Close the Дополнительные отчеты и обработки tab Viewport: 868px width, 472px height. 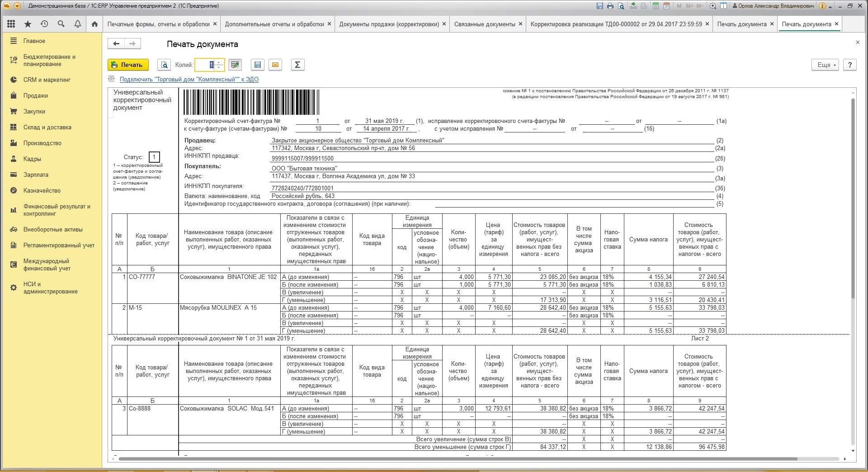329,24
